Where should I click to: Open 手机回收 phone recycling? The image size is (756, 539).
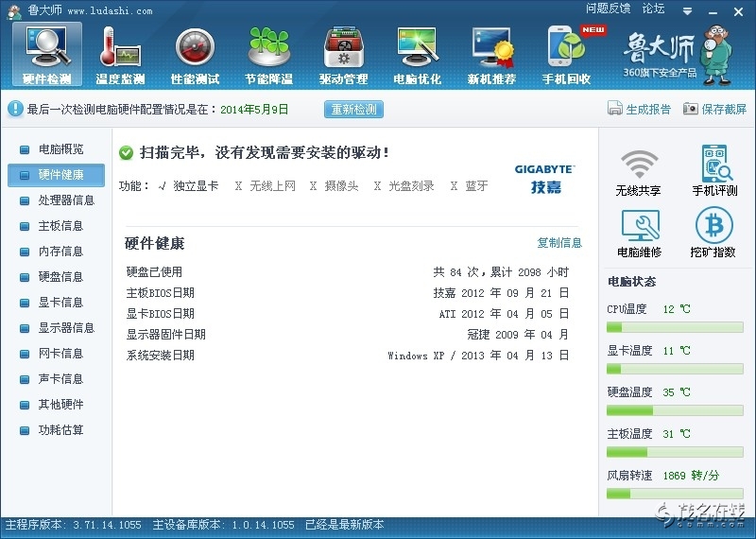click(567, 55)
